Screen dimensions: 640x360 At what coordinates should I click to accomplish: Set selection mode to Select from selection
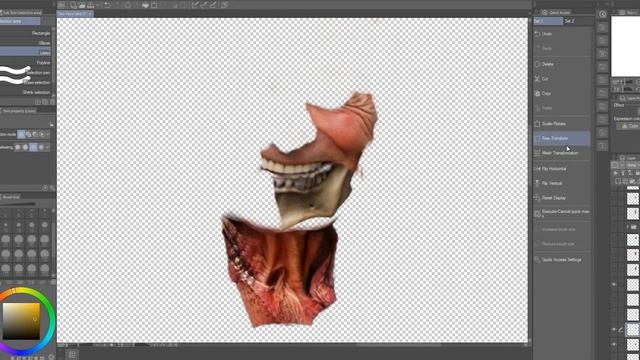click(41, 134)
